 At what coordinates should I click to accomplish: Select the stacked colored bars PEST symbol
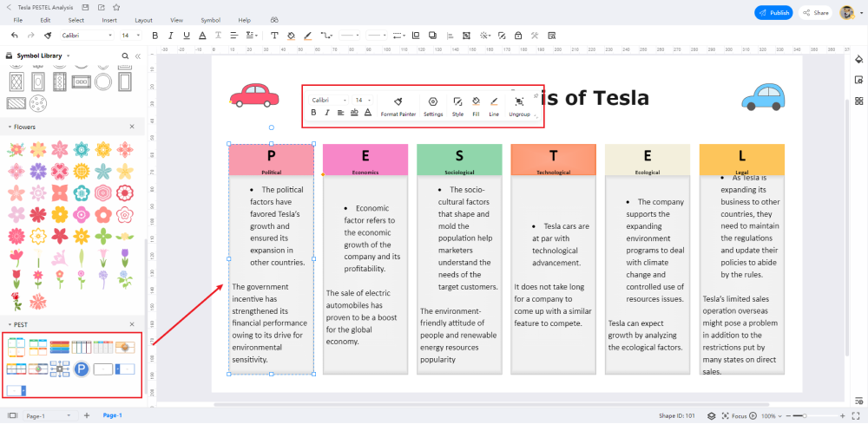tap(60, 347)
